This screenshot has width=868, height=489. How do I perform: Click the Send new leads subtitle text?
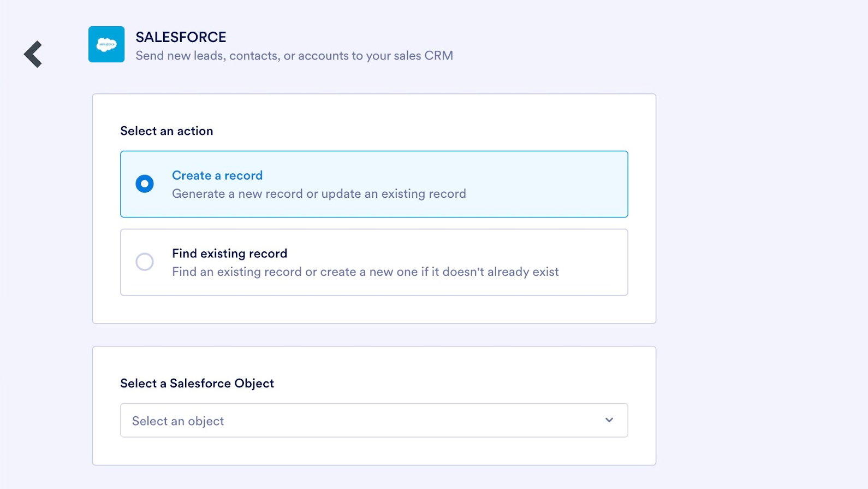(294, 56)
